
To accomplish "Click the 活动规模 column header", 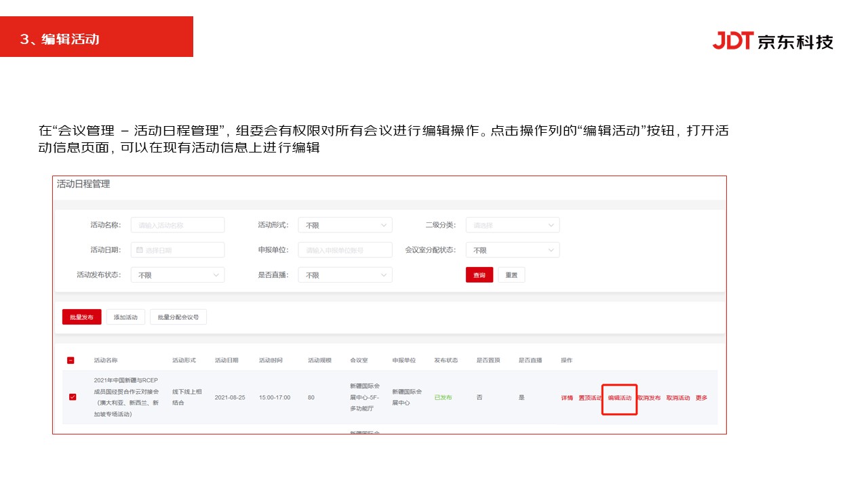I will (320, 361).
